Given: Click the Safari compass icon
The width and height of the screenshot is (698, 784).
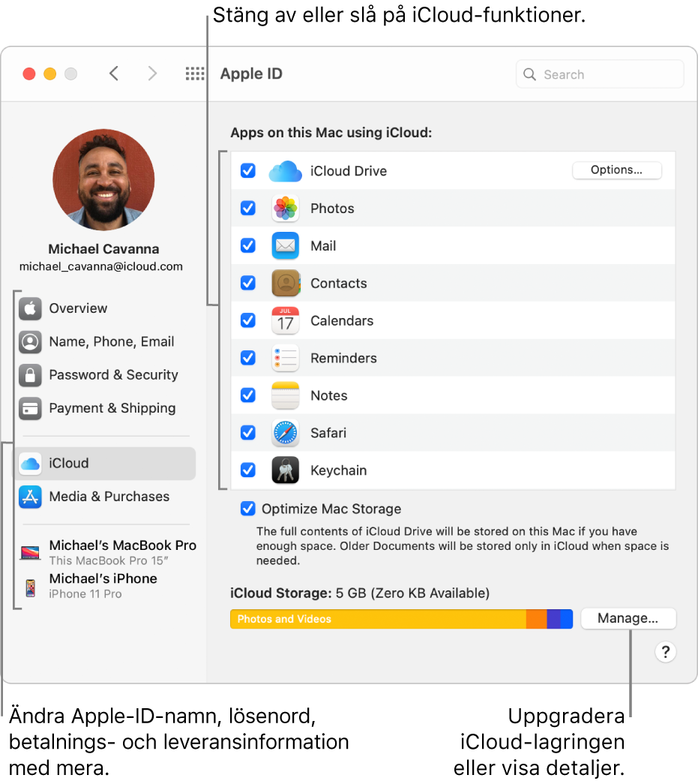Looking at the screenshot, I should click(286, 433).
